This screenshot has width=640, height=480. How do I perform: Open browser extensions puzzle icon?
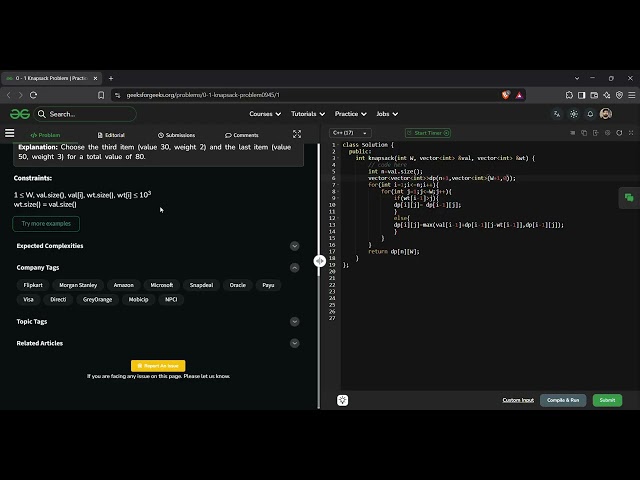569,95
